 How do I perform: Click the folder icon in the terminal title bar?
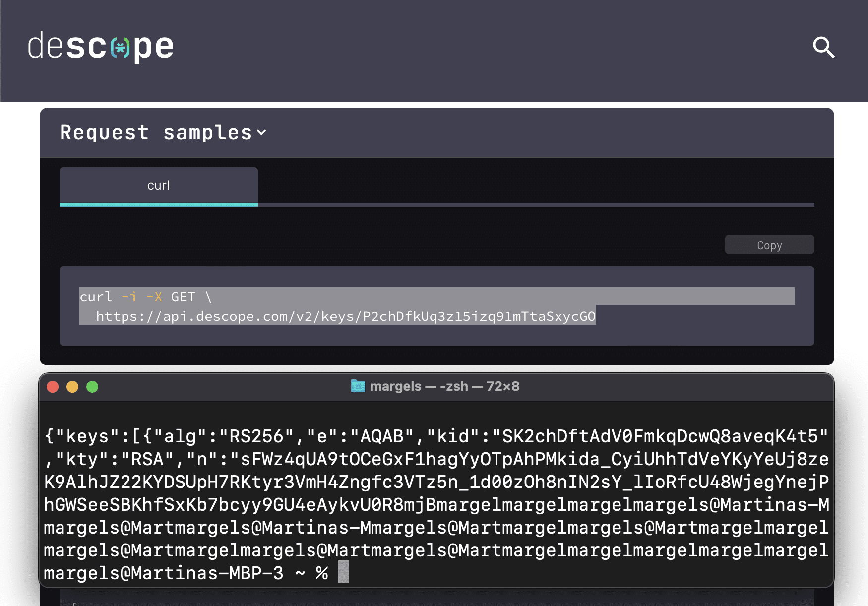pos(357,386)
